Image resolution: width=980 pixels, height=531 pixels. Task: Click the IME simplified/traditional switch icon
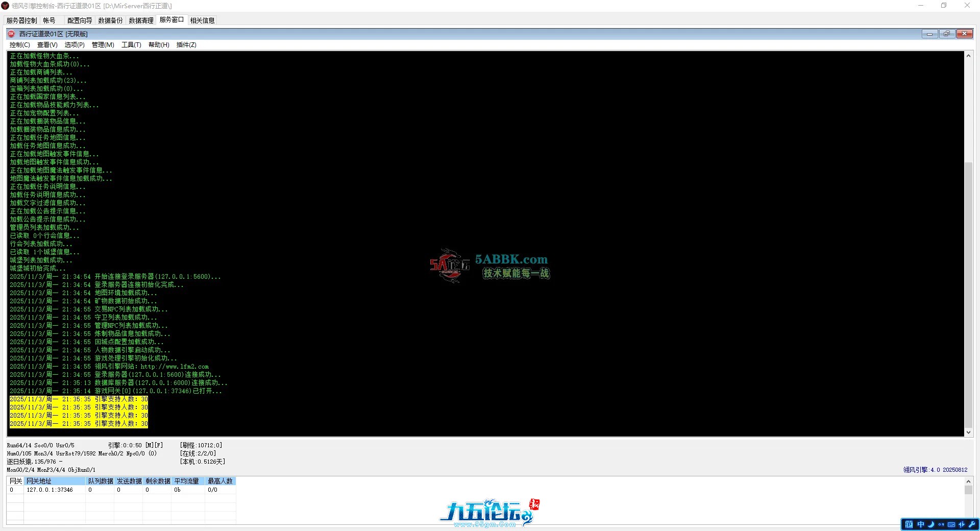pos(962,524)
